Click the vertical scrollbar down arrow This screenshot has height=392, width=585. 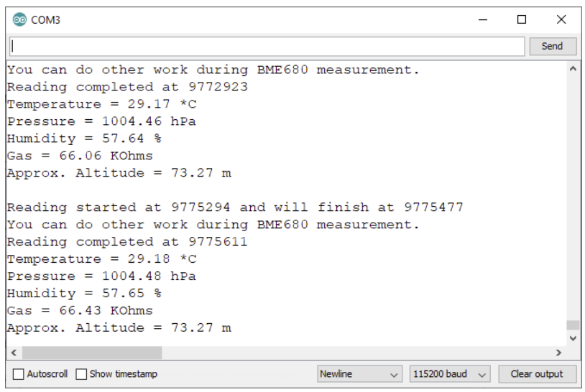click(572, 337)
